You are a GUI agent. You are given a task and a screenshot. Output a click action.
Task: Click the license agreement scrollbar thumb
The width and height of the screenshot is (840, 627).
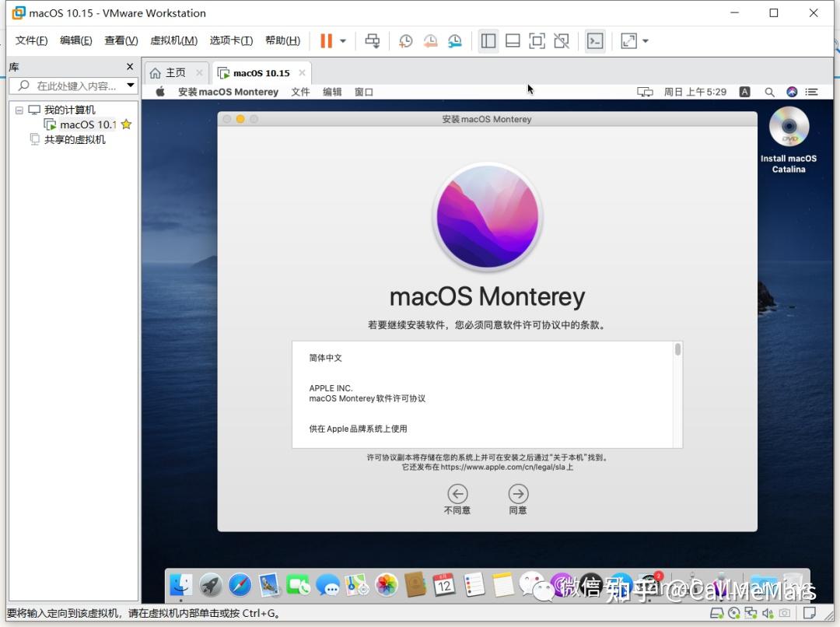[x=677, y=349]
